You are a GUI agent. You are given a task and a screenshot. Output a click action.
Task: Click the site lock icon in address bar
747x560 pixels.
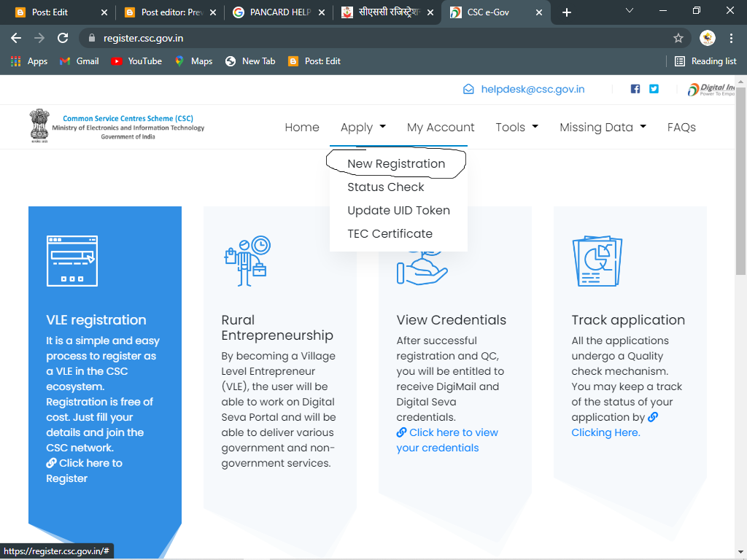click(92, 38)
